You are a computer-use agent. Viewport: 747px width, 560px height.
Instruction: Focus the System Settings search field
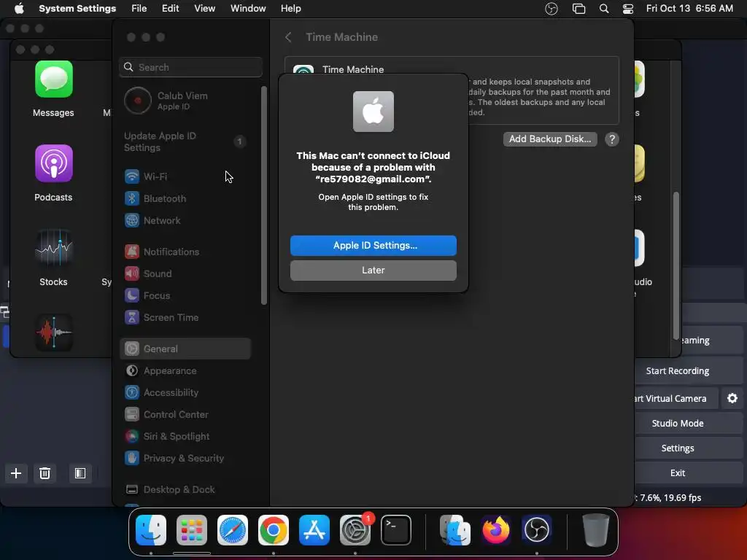coord(190,67)
